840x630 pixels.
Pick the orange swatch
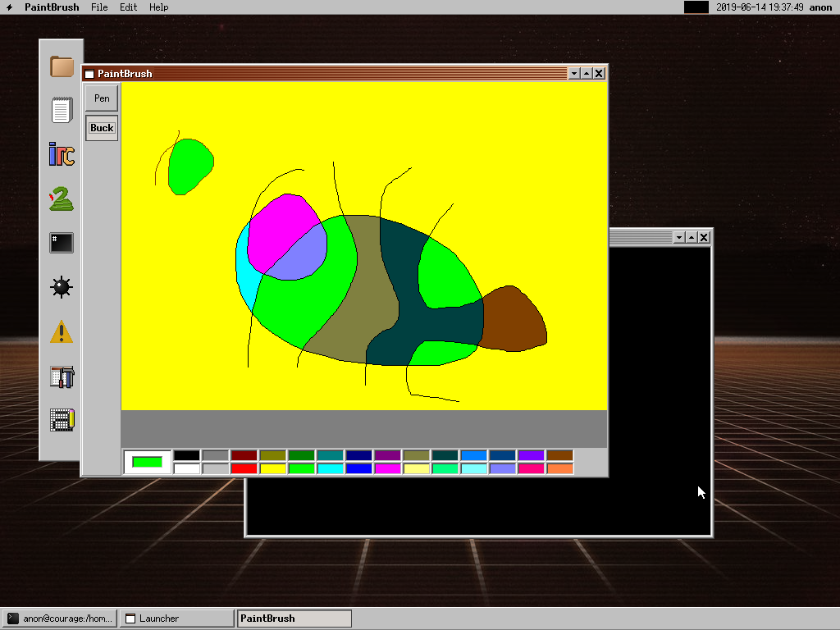(x=560, y=468)
